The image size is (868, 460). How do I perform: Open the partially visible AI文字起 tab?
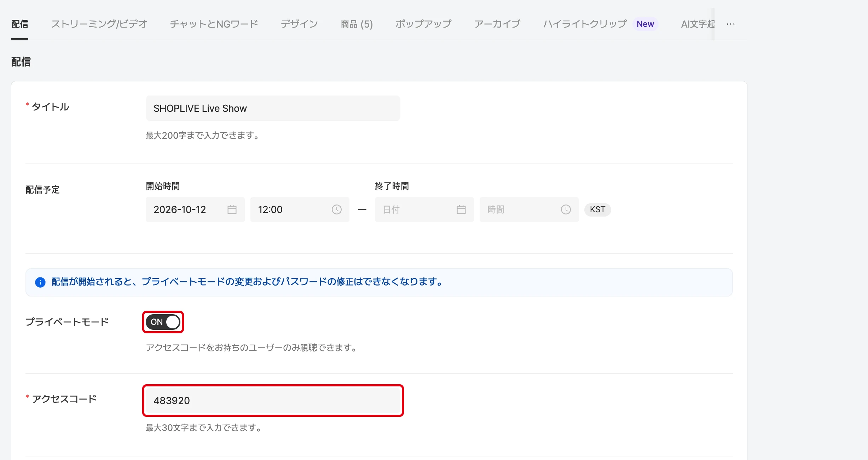pyautogui.click(x=698, y=24)
